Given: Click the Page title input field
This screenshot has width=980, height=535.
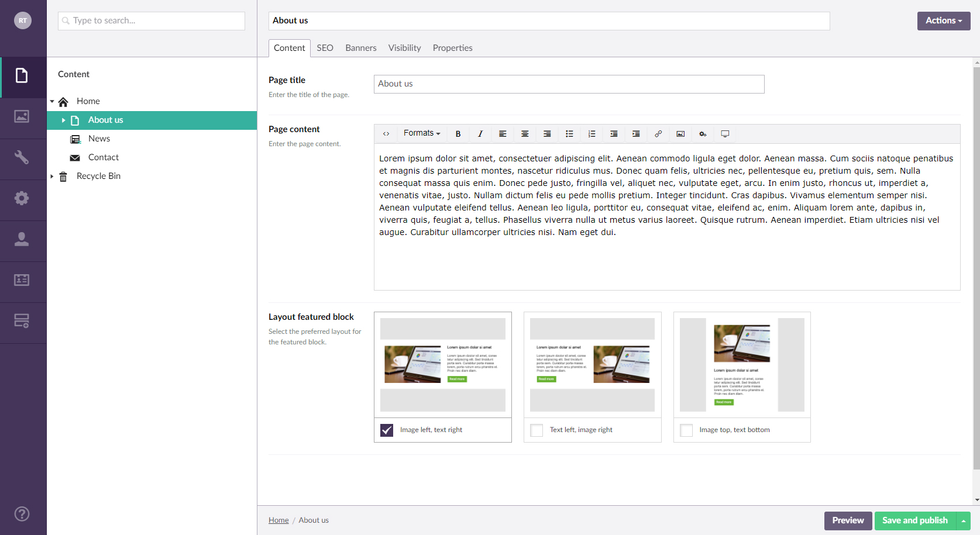Looking at the screenshot, I should coord(569,84).
